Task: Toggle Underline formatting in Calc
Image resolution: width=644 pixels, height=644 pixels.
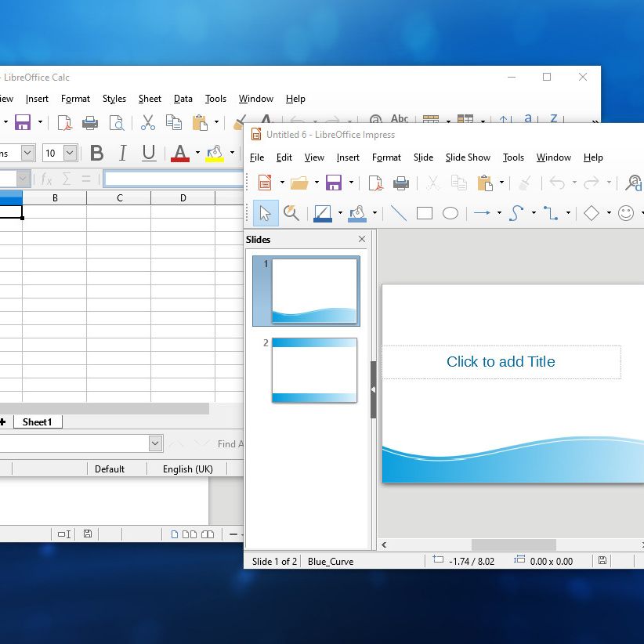Action: point(149,153)
